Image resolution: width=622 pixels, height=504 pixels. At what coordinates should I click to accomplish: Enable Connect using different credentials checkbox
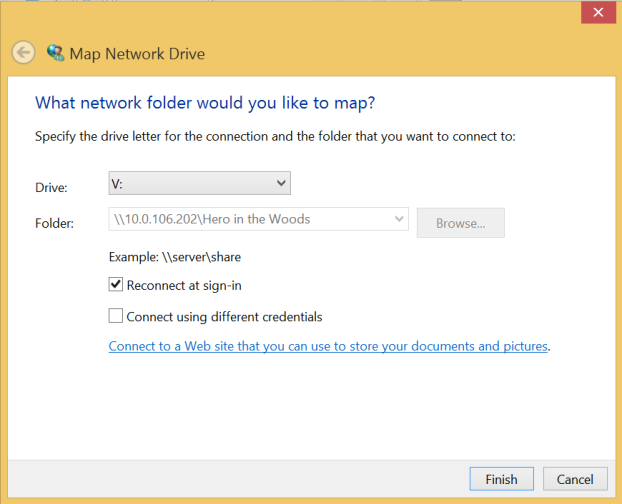click(115, 316)
